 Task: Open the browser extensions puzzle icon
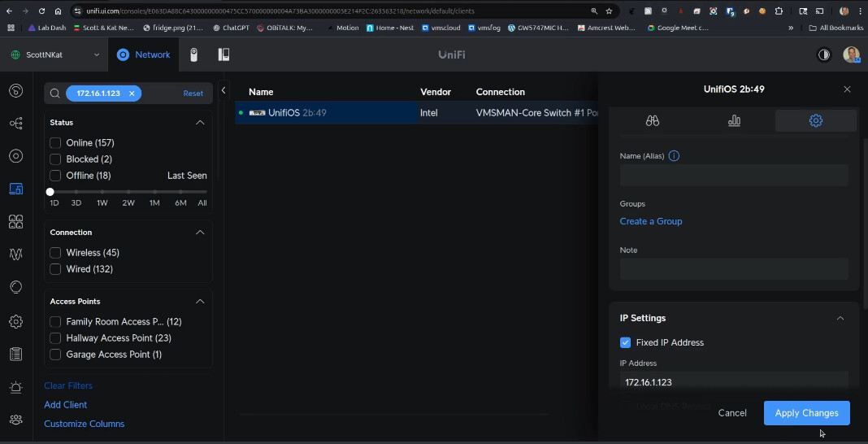pos(779,11)
